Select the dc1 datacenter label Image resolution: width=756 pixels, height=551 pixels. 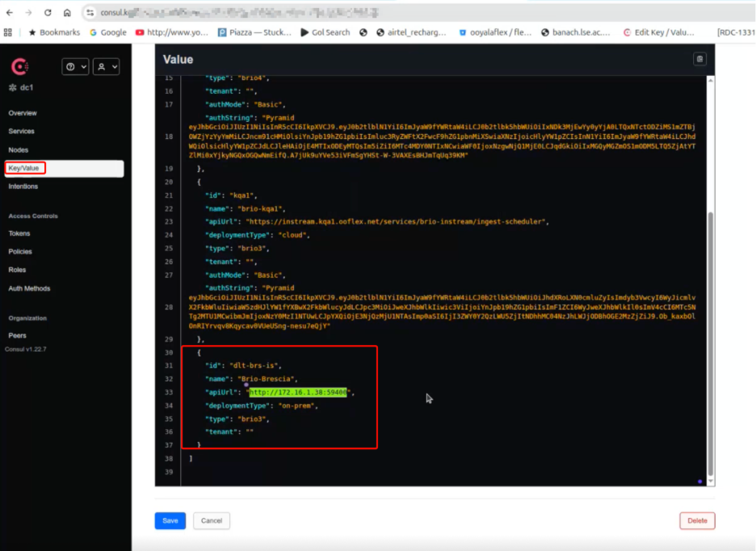pos(21,87)
